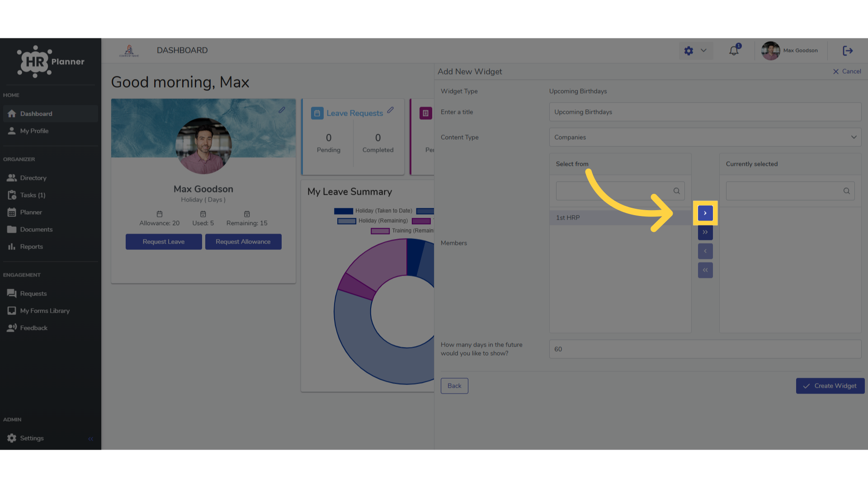Click the days in future input field
868x488 pixels.
[x=705, y=349]
